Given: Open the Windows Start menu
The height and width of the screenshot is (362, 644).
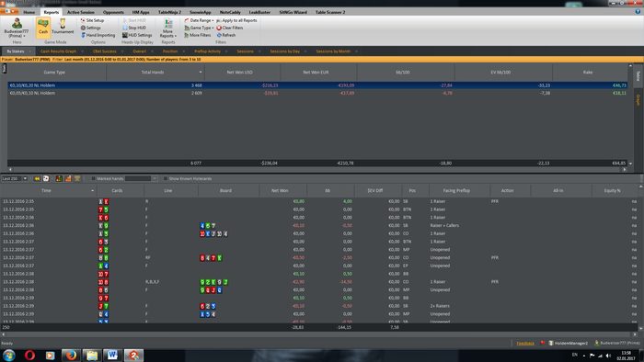Looking at the screenshot, I should point(8,355).
